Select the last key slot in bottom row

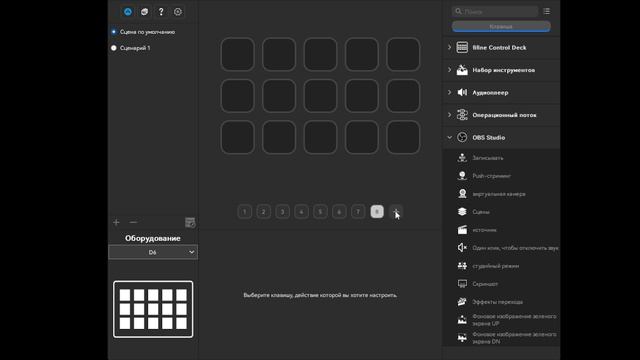[403, 137]
